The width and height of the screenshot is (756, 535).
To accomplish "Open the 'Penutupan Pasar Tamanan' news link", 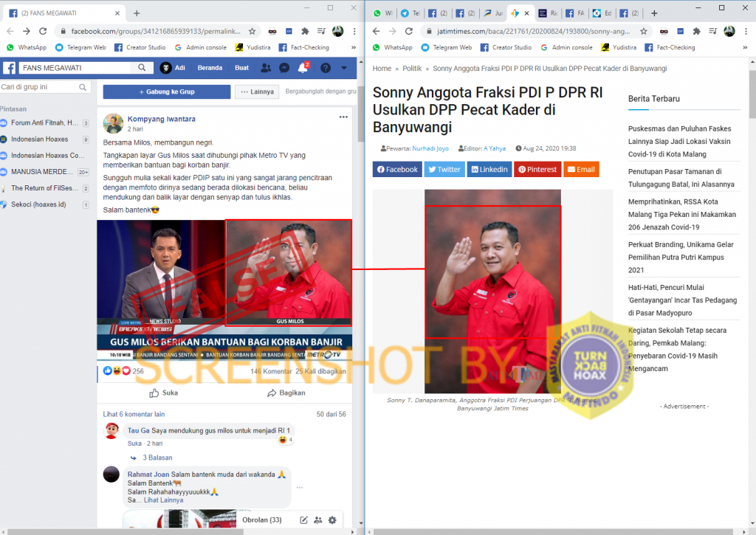I will click(681, 178).
